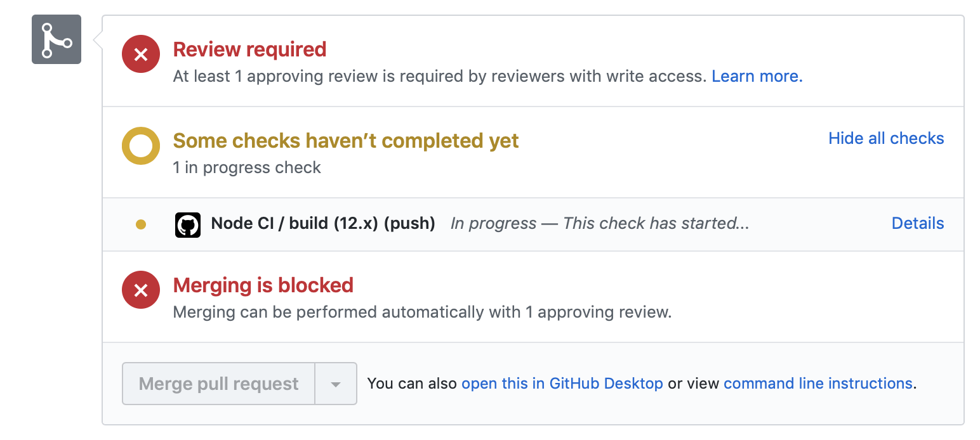Click the red X icon next to Review required
Image resolution: width=980 pixels, height=440 pixels.
tap(140, 54)
